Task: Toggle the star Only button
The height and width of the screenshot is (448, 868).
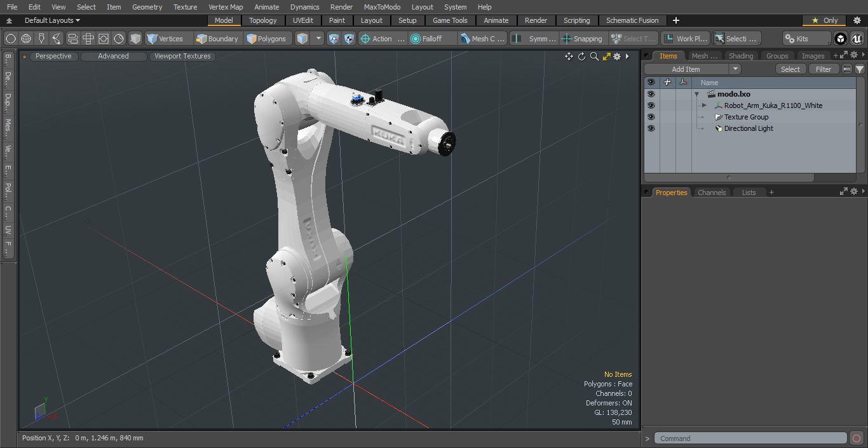Action: [824, 20]
